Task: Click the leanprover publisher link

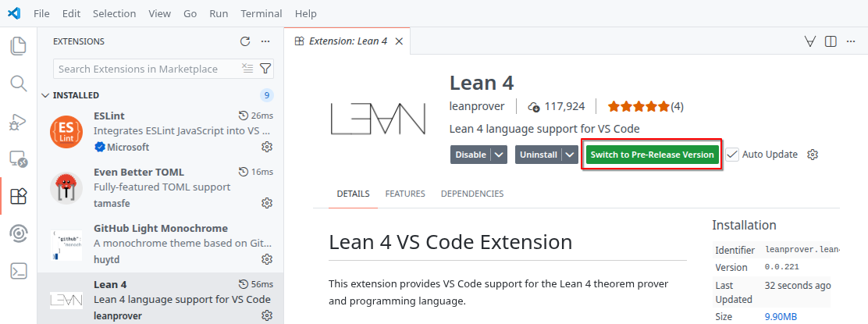Action: [477, 106]
